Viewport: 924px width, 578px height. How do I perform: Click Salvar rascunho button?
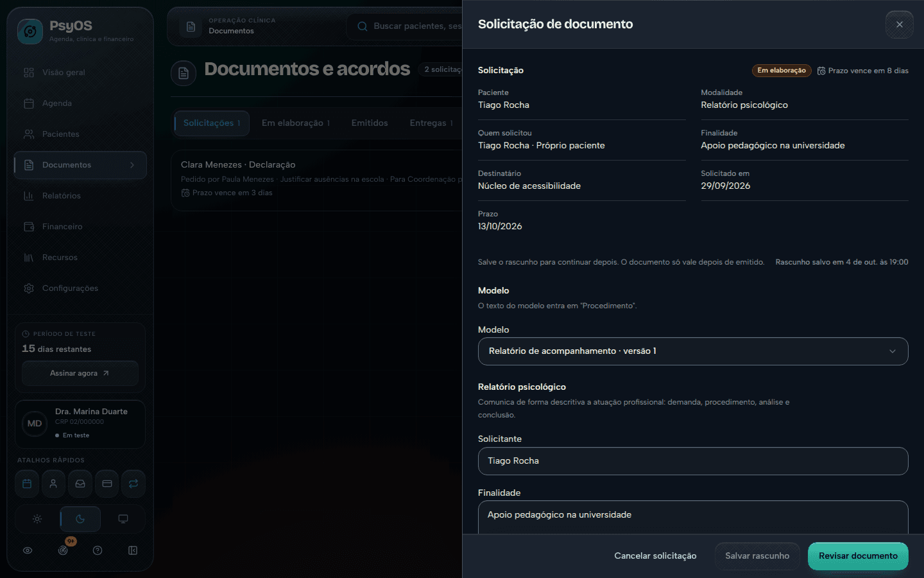(x=757, y=556)
